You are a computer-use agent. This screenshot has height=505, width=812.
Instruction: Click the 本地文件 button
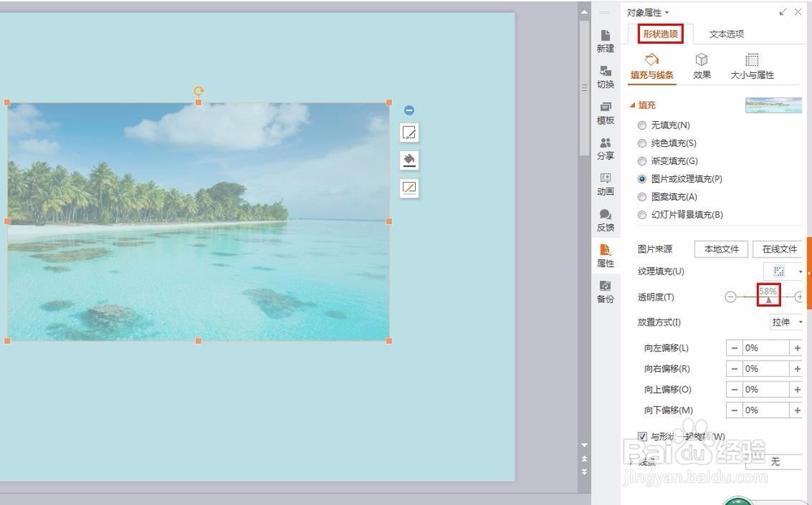[721, 249]
